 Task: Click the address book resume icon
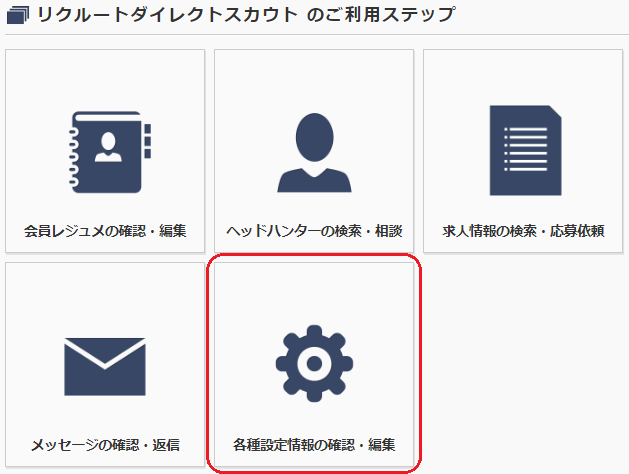110,152
